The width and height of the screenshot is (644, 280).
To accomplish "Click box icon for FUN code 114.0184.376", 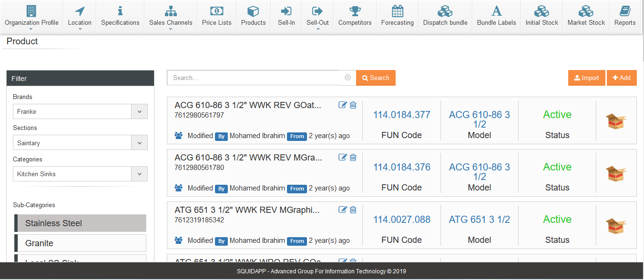I will pos(616,173).
